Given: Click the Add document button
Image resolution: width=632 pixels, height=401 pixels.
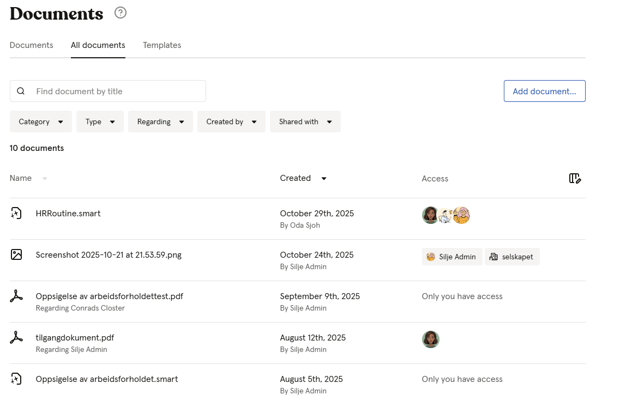Looking at the screenshot, I should point(544,91).
